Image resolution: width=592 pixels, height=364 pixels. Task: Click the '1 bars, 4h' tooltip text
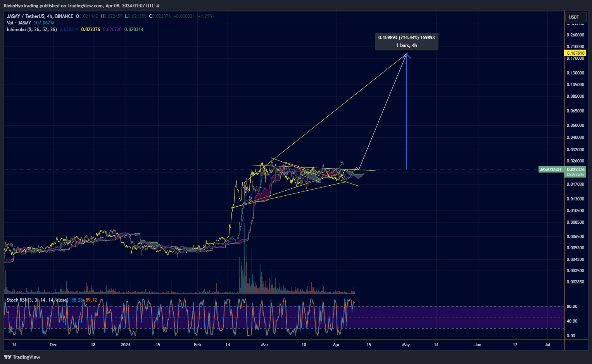(407, 45)
